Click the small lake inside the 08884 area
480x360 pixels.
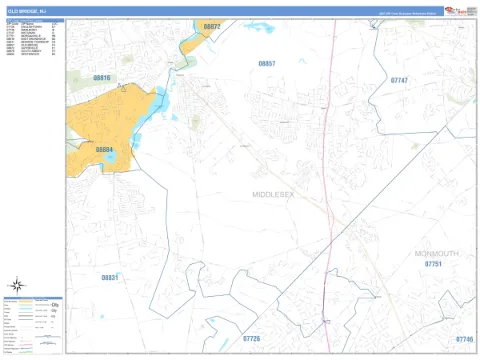[110, 158]
